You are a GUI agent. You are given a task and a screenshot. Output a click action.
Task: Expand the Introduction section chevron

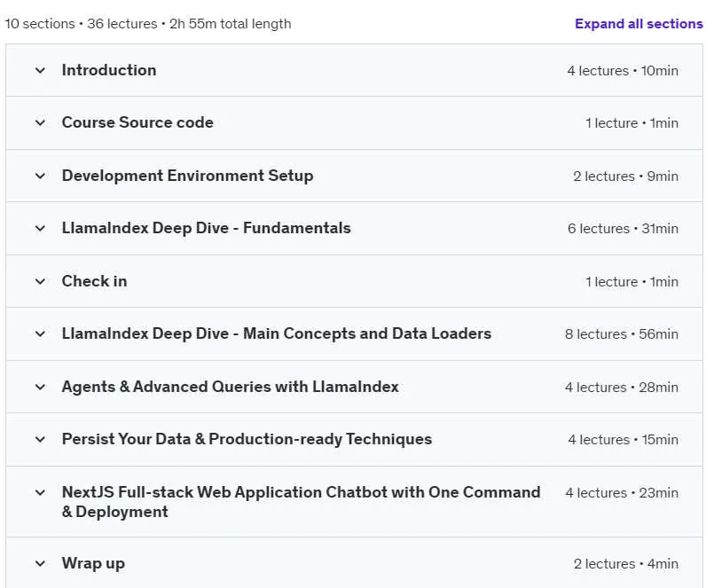pos(40,71)
